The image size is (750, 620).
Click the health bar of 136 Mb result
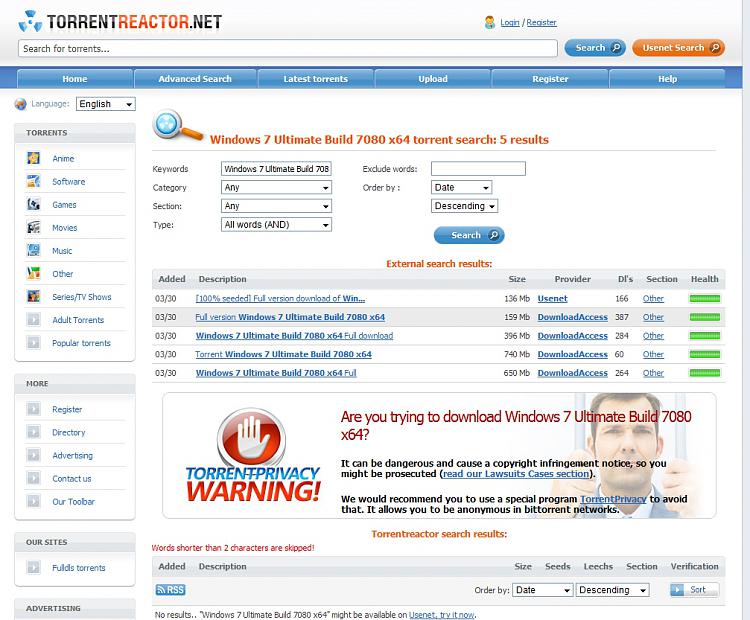(x=705, y=299)
